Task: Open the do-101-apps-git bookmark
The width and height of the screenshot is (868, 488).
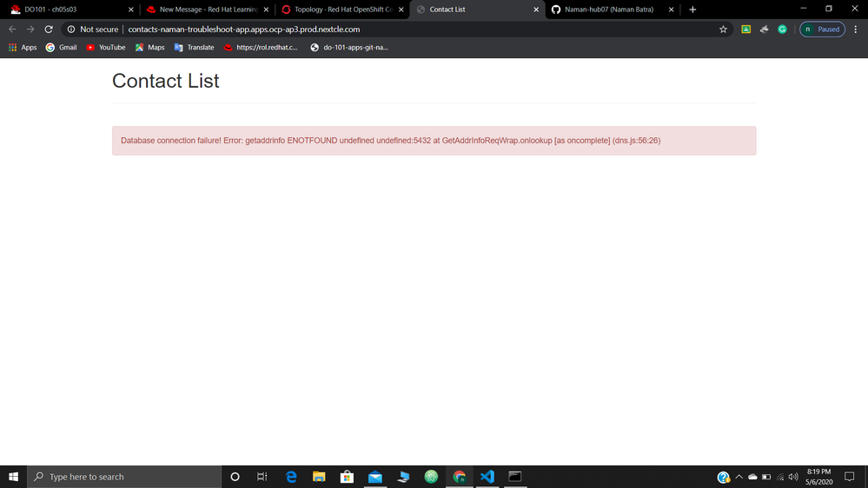Action: point(349,48)
